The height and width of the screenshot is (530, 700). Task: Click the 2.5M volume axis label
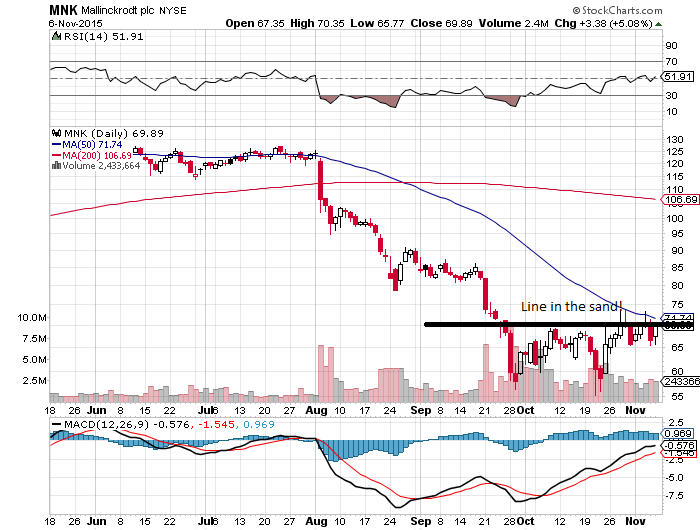pyautogui.click(x=34, y=380)
